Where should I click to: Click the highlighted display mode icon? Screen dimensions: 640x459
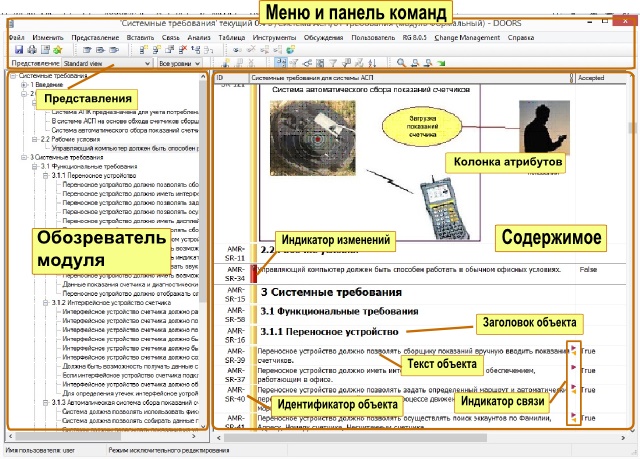coord(280,63)
